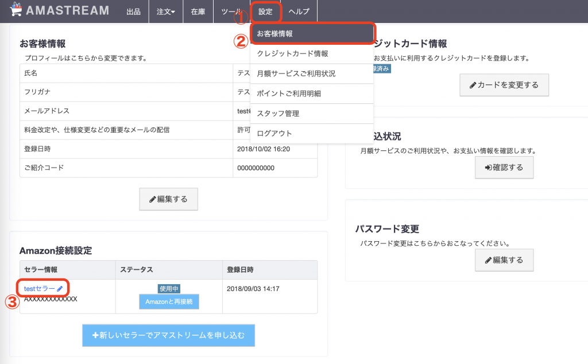Click 新しいセラーでアマストリームを申し込む button
This screenshot has height=364, width=588.
pos(168,335)
